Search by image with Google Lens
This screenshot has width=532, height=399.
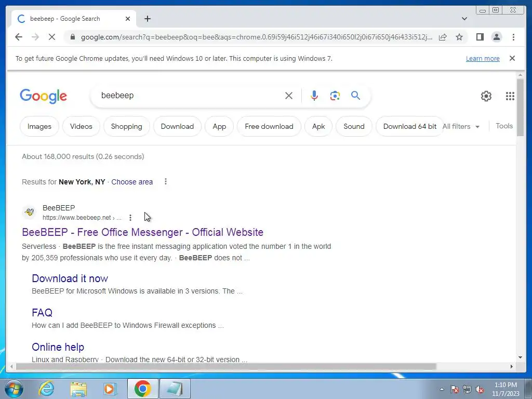point(335,96)
